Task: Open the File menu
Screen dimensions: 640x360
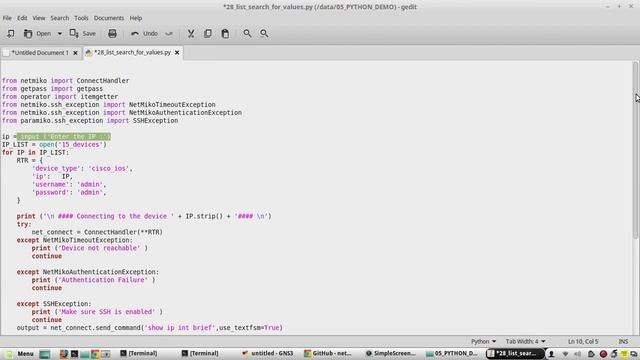Action: [7, 18]
